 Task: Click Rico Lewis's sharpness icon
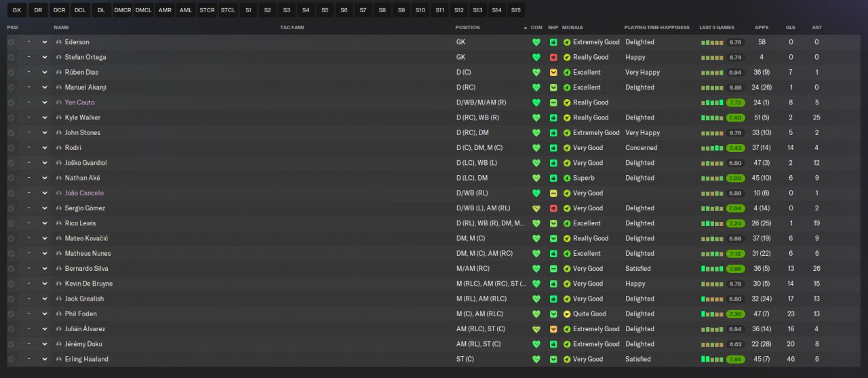[553, 223]
